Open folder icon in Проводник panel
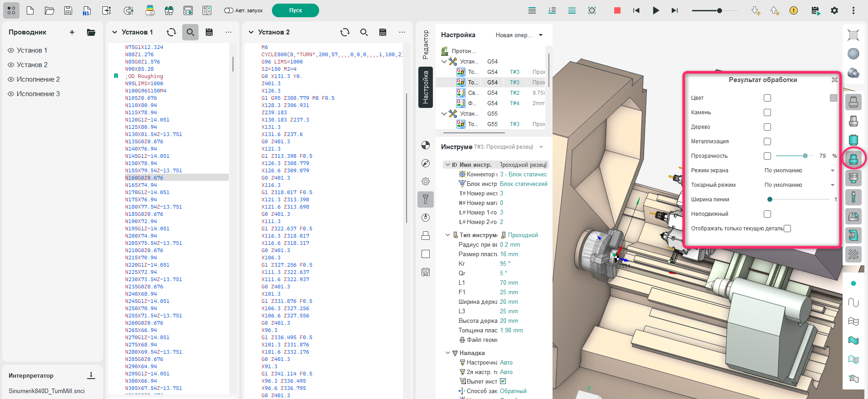 coord(91,32)
